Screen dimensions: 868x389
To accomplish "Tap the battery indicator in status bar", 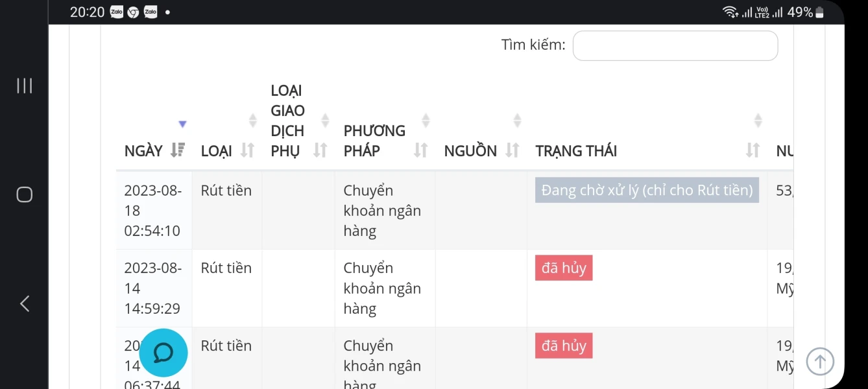I will 819,12.
